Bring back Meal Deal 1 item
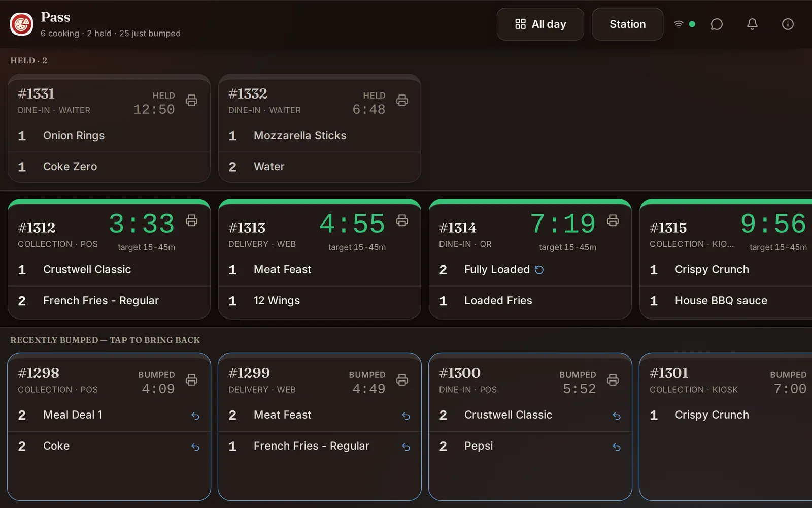812x508 pixels. (x=195, y=416)
